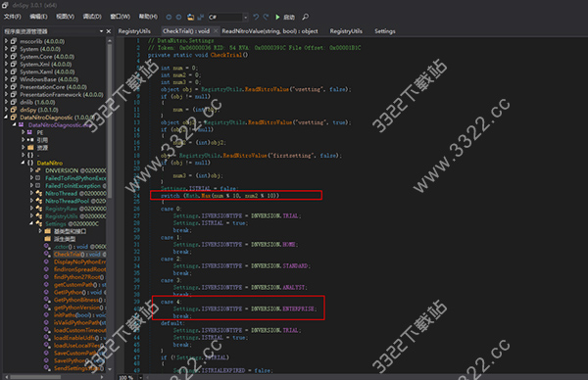Expand the System.Core (4.0.0.0) node
The height and width of the screenshot is (380, 588).
(7, 56)
